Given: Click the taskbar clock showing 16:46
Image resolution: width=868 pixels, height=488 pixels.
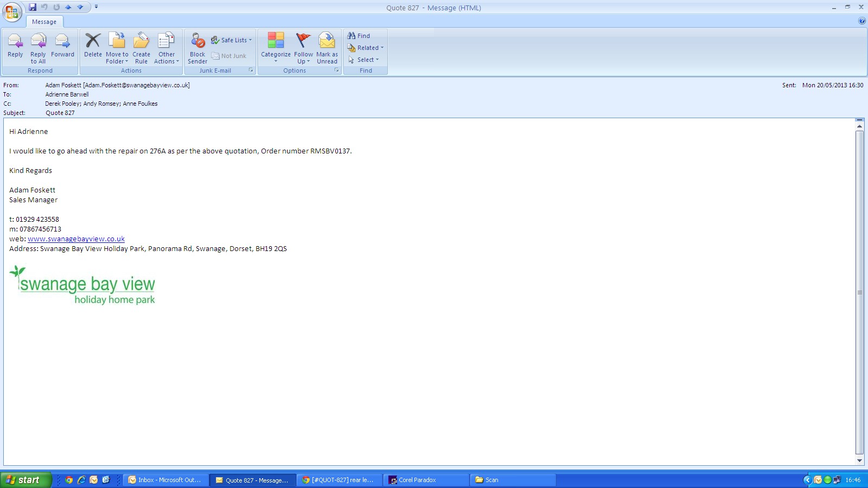Looking at the screenshot, I should tap(853, 480).
